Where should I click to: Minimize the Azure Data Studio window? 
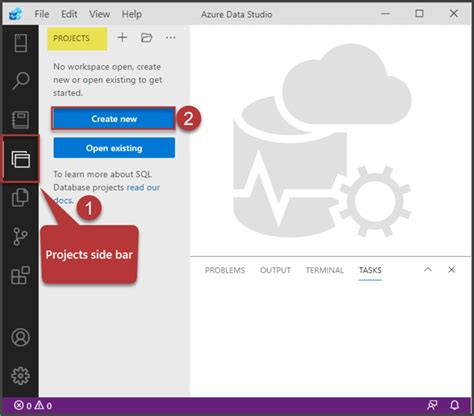(x=385, y=14)
